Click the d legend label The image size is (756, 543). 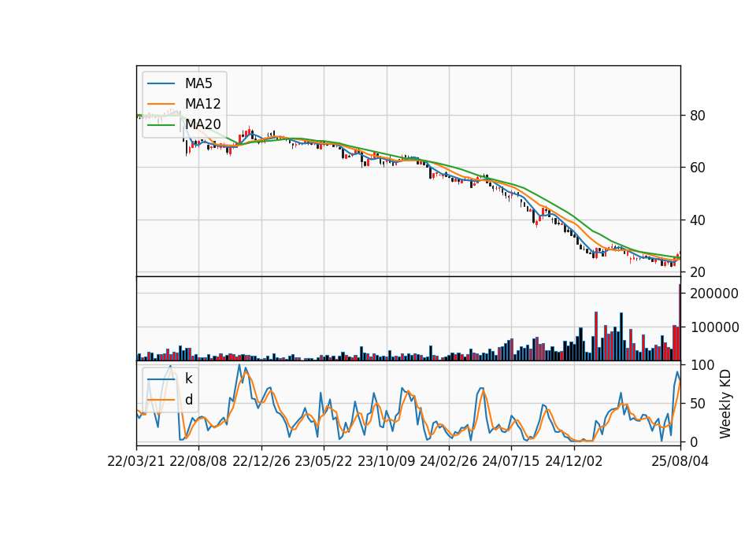[188, 400]
